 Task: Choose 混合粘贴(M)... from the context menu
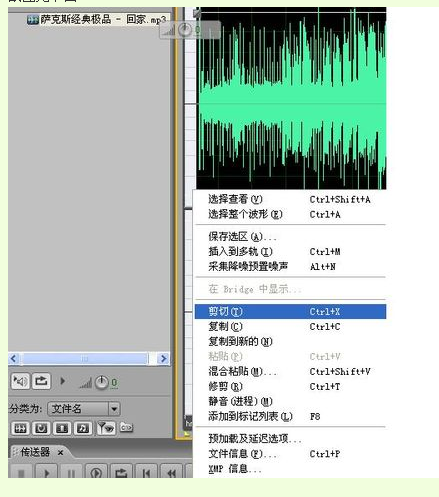click(290, 371)
